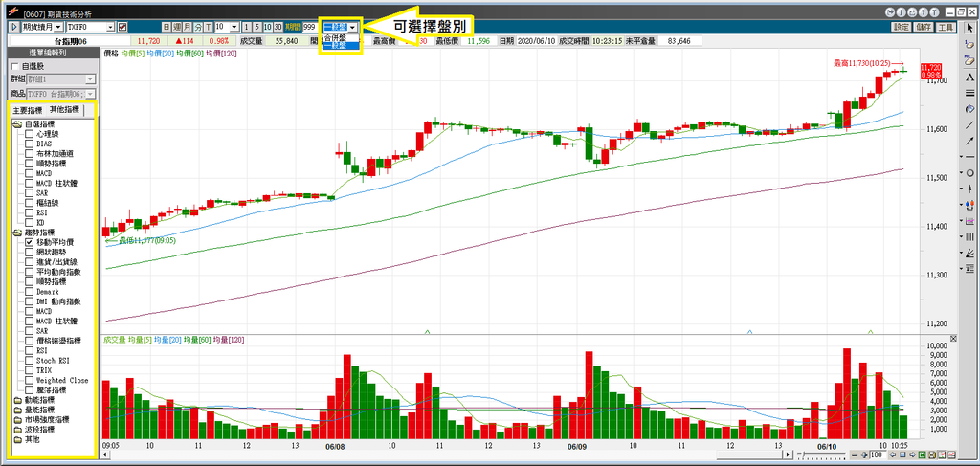980x466 pixels.
Task: Select the 日 daily period button
Action: point(167,27)
